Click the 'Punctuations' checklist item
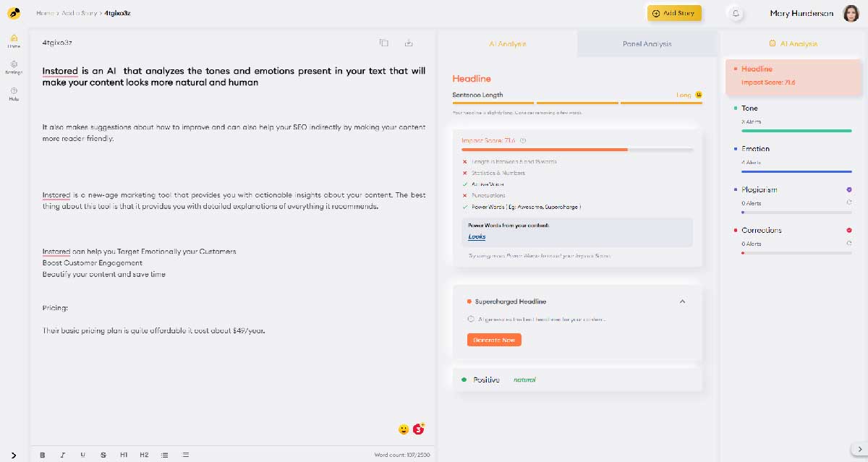Image resolution: width=868 pixels, height=462 pixels. [x=488, y=196]
